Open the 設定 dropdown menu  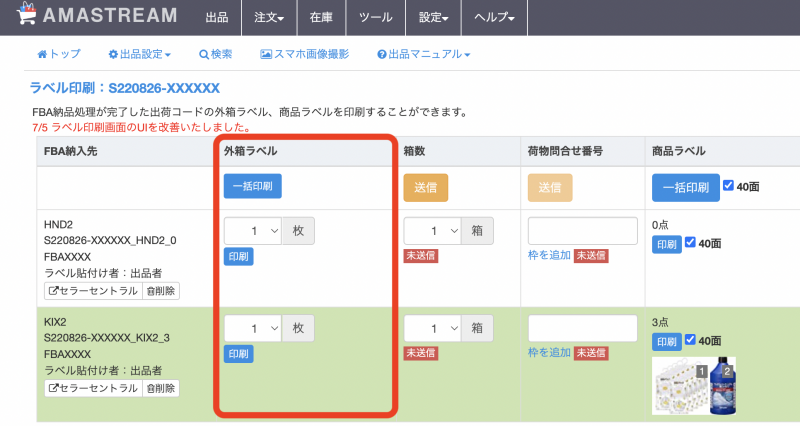coord(433,17)
